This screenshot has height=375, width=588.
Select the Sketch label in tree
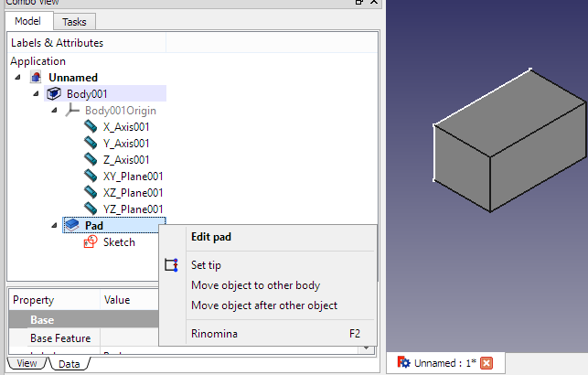click(x=119, y=242)
